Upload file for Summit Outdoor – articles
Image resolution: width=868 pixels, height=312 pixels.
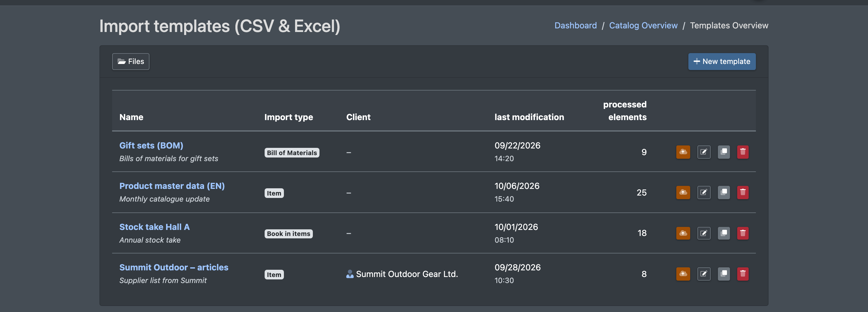click(x=683, y=274)
